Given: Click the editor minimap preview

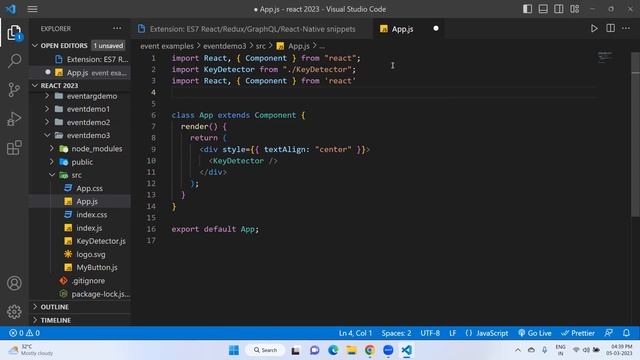Looking at the screenshot, I should (605, 57).
